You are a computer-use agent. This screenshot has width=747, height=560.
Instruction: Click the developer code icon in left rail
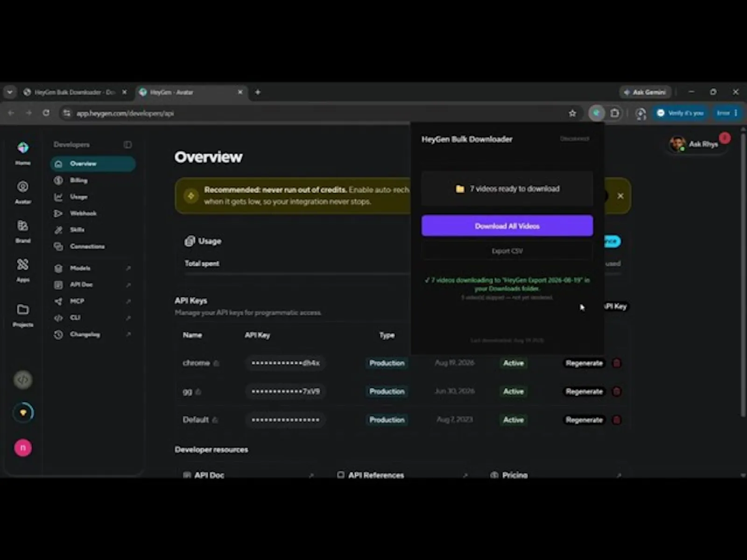23,380
